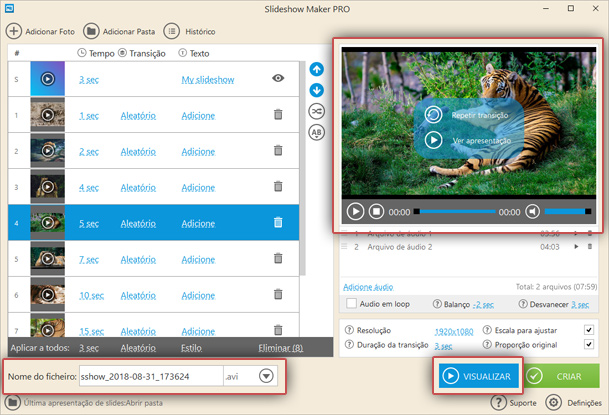
Task: Open Aplicar a todos Estilo
Action: click(x=191, y=348)
